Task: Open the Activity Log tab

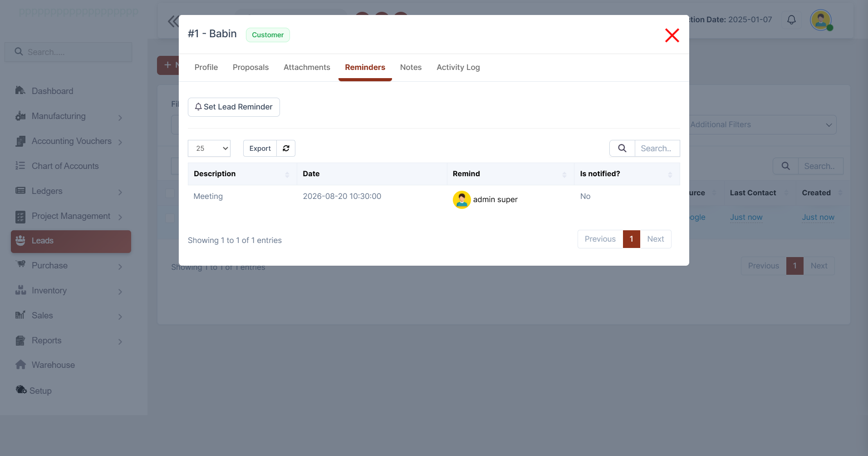Action: pyautogui.click(x=458, y=67)
